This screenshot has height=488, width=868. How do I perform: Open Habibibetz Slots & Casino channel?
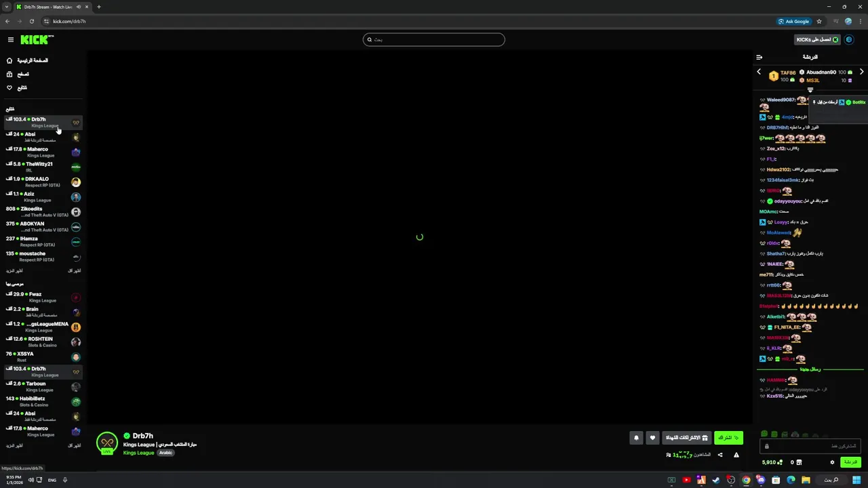pos(42,401)
